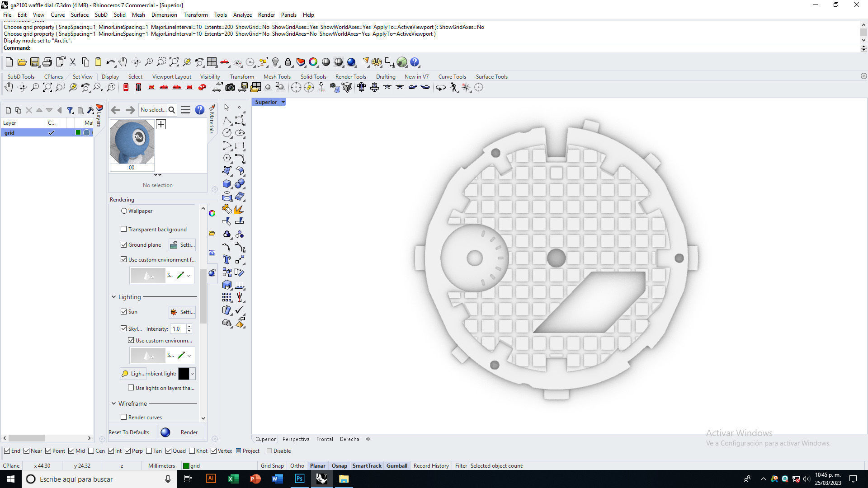Select the Box solid tool
Screen dimensions: 868x488
227,184
